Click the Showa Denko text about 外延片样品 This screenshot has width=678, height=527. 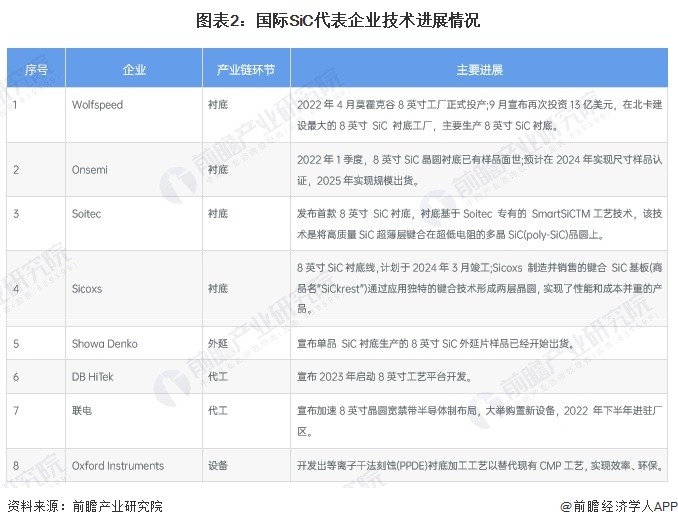point(436,344)
